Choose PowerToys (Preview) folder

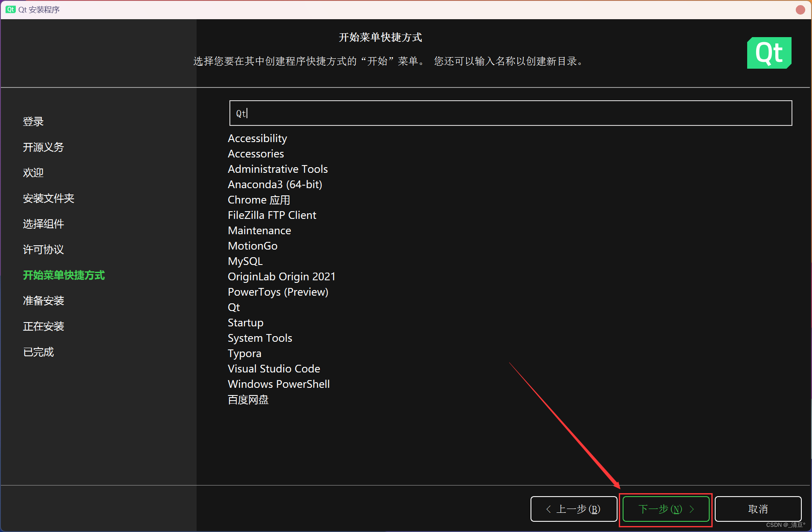pyautogui.click(x=278, y=292)
